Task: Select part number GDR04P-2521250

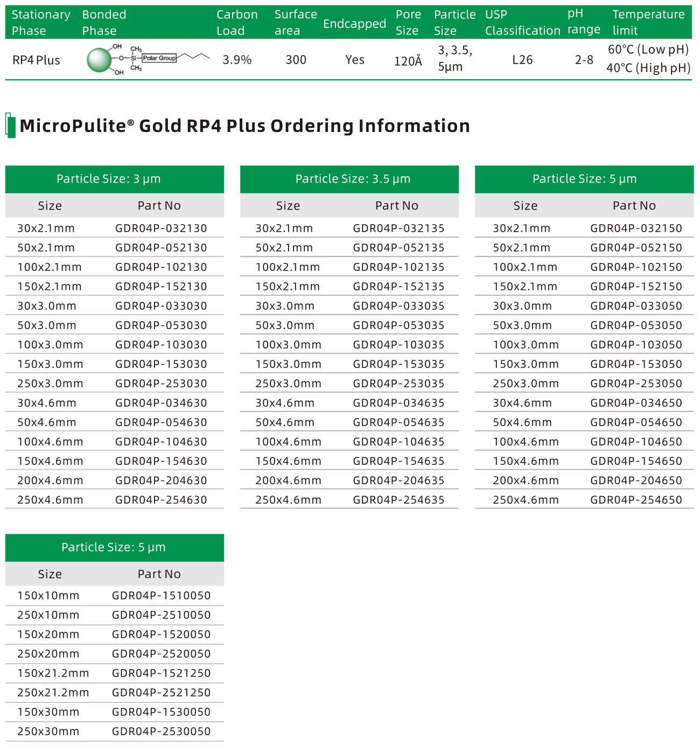Action: coord(162,693)
